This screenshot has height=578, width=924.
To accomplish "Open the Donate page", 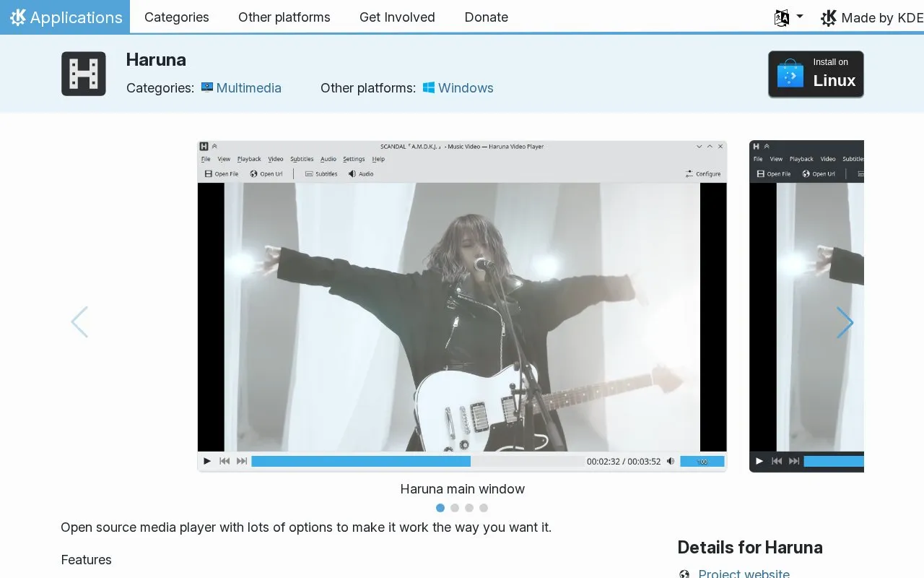I will [487, 17].
